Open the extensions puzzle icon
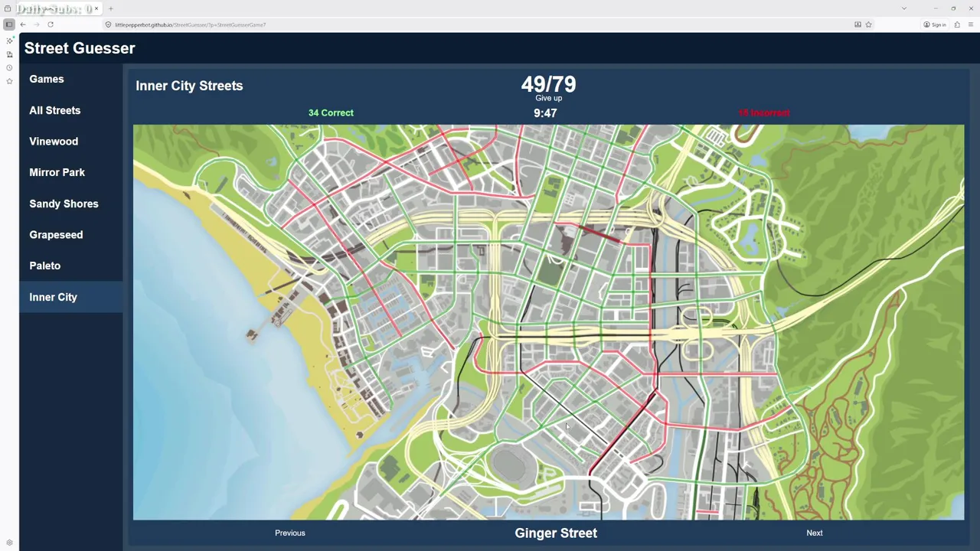The height and width of the screenshot is (551, 980). pos(957,24)
